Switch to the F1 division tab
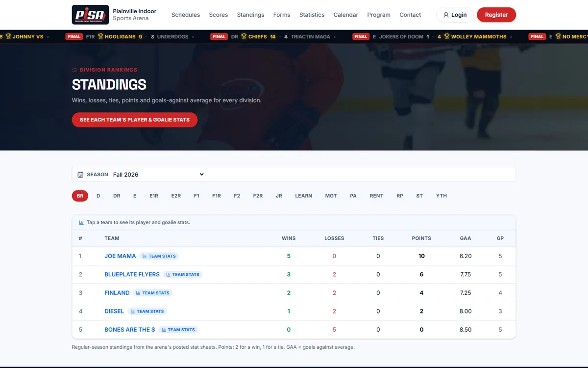This screenshot has width=588, height=368. pos(196,196)
